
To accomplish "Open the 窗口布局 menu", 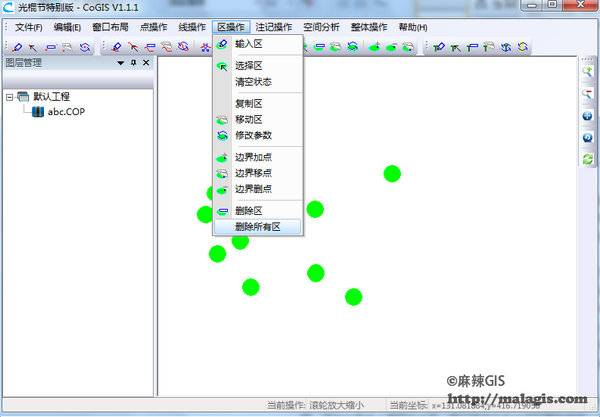I will pos(110,27).
